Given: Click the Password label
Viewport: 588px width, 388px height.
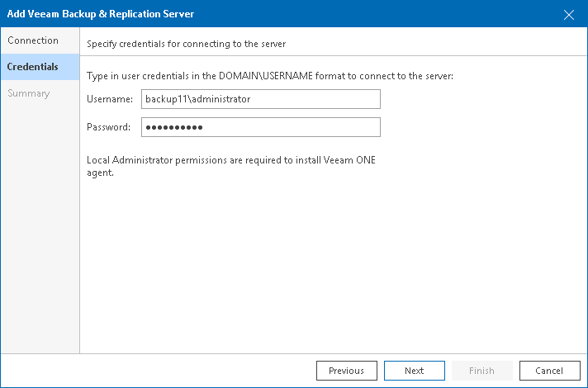Looking at the screenshot, I should [108, 127].
